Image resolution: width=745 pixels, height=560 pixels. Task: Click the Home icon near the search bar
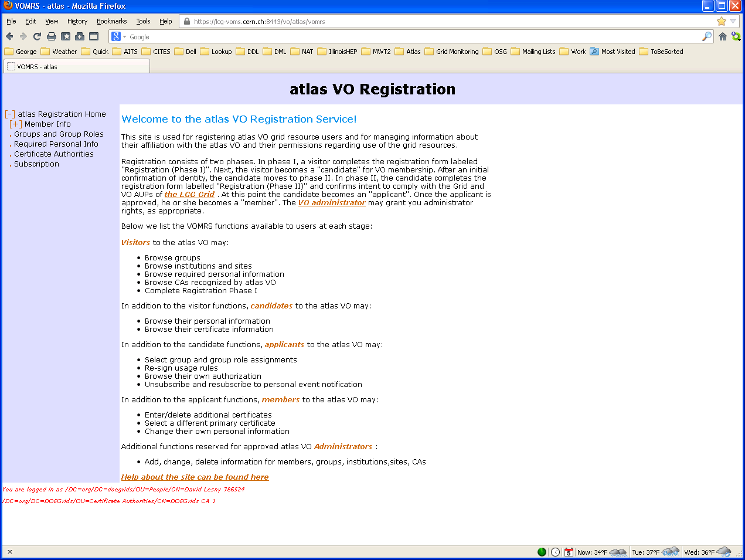(x=722, y=36)
